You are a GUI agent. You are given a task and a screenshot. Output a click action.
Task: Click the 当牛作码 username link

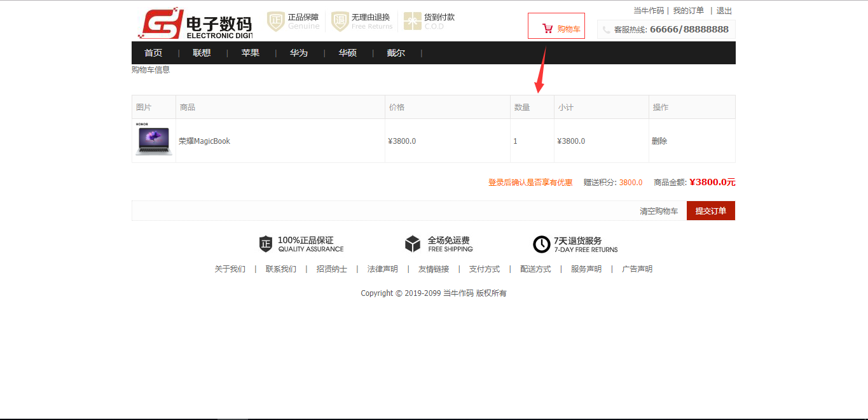tap(649, 11)
